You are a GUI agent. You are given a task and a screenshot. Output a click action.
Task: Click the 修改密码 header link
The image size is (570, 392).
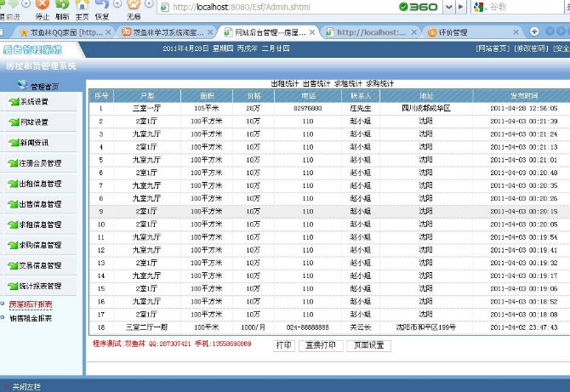coord(532,48)
